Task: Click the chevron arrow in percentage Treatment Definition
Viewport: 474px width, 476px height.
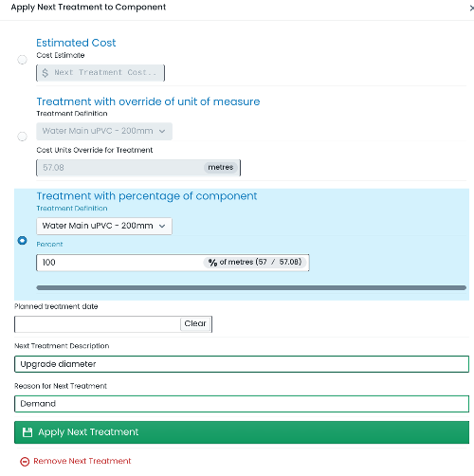Action: point(162,226)
